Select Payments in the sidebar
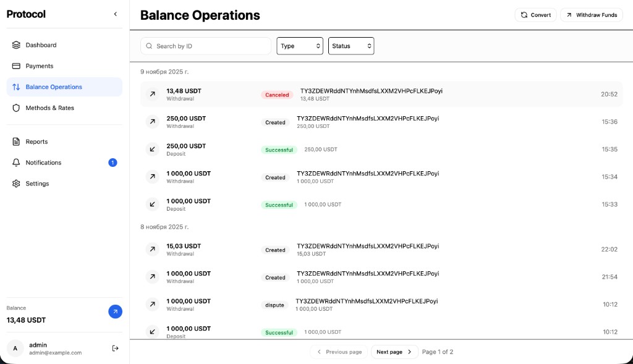The height and width of the screenshot is (364, 633). (x=39, y=66)
